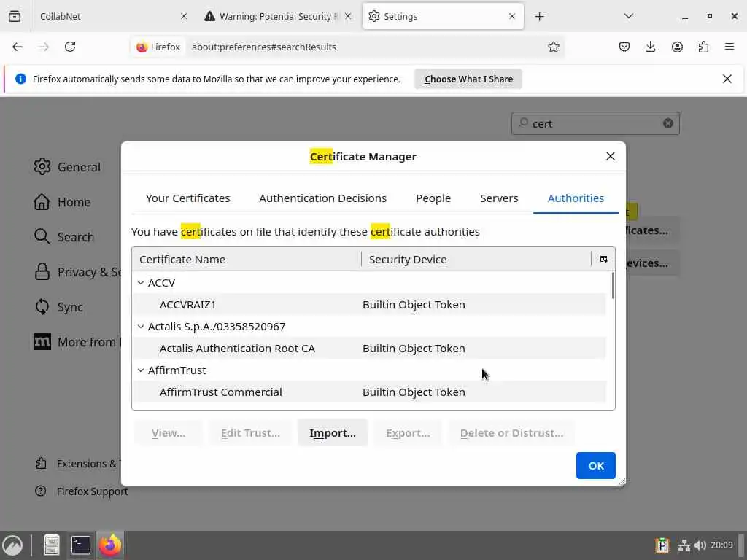Viewport: 747px width, 560px height.
Task: Sort by the Certificate Name column header
Action: coord(247,259)
